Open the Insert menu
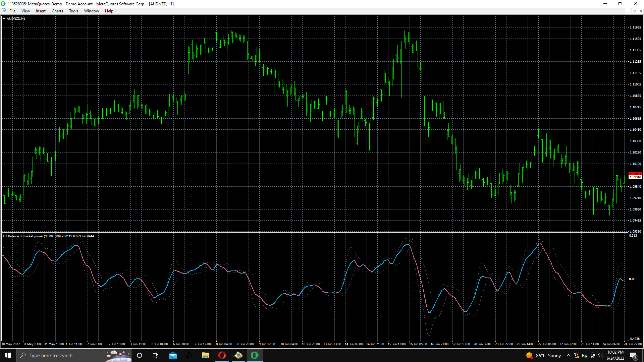 point(41,11)
